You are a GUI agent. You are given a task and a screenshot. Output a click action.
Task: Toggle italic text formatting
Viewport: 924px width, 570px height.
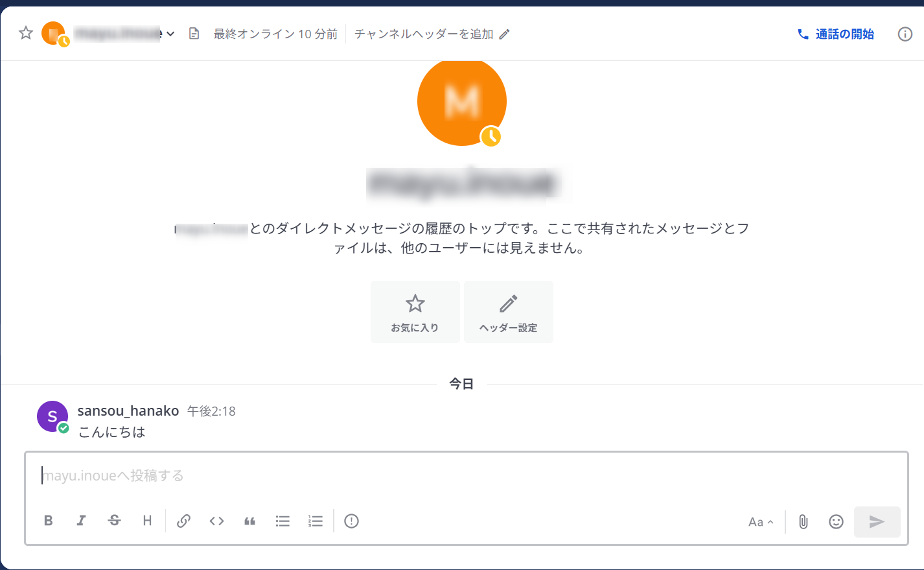(81, 521)
